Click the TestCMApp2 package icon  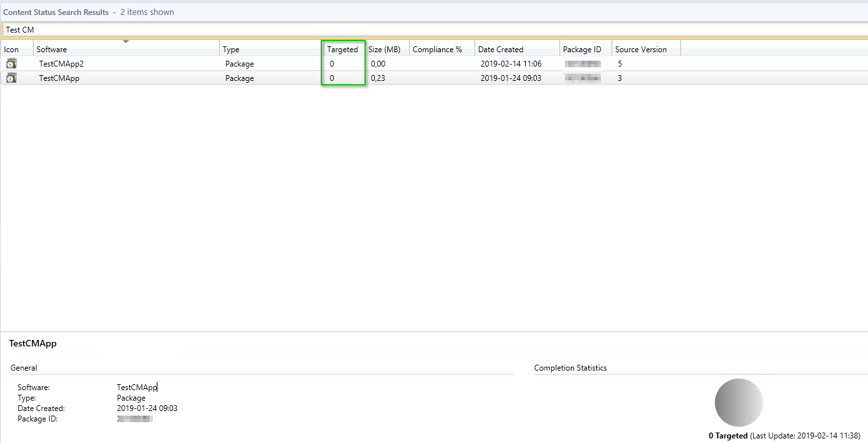coord(11,64)
